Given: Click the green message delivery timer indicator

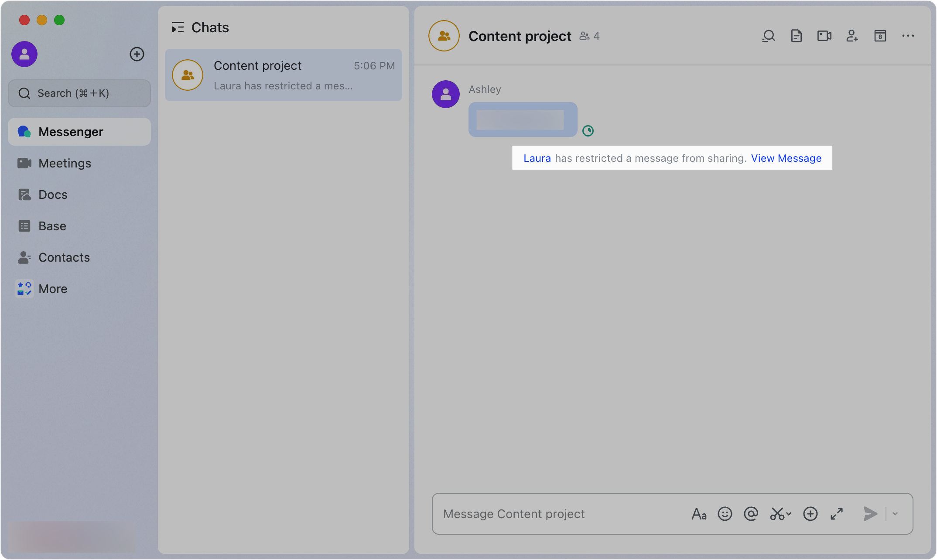Looking at the screenshot, I should pos(588,130).
